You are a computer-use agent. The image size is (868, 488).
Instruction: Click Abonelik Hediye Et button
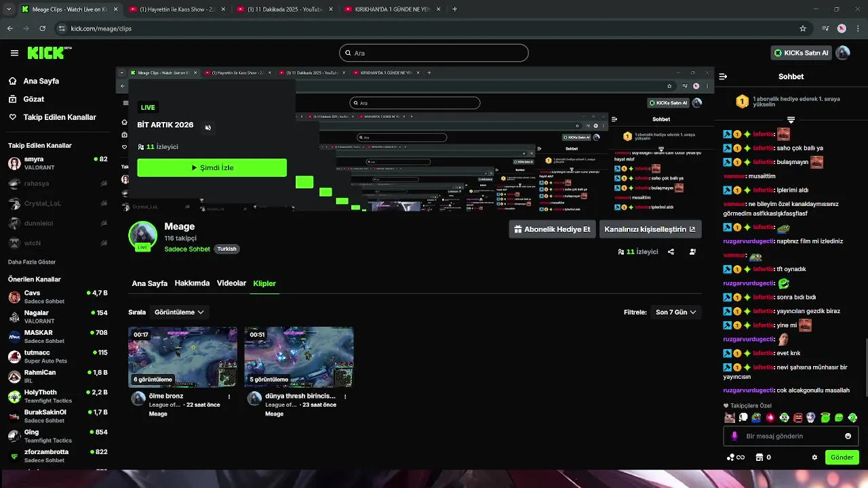[x=552, y=229]
